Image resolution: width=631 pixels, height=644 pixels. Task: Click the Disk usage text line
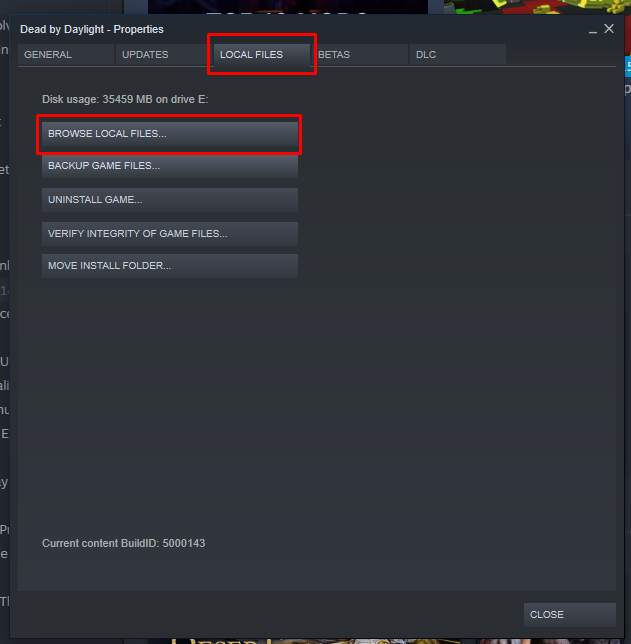pyautogui.click(x=125, y=99)
